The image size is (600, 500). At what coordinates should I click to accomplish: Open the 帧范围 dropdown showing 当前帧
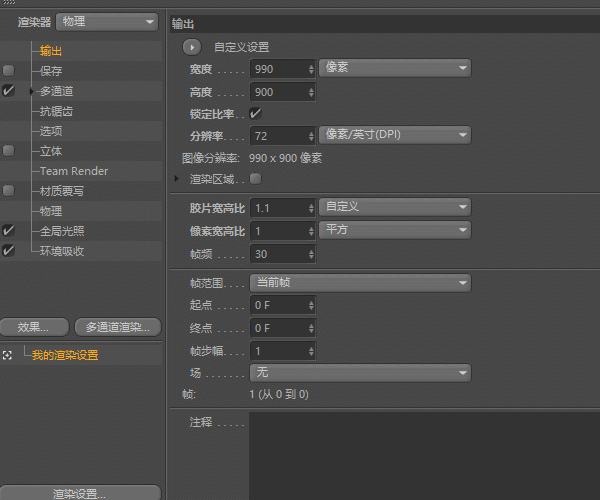(360, 283)
